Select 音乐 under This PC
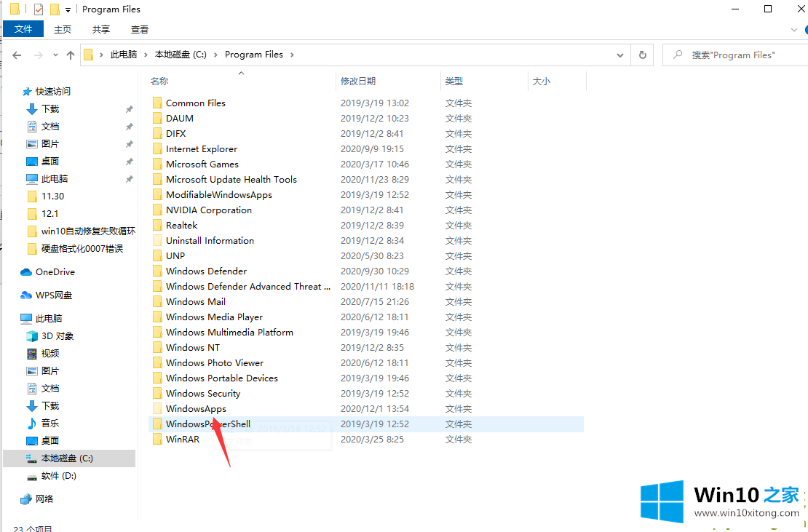This screenshot has width=808, height=532. point(50,424)
